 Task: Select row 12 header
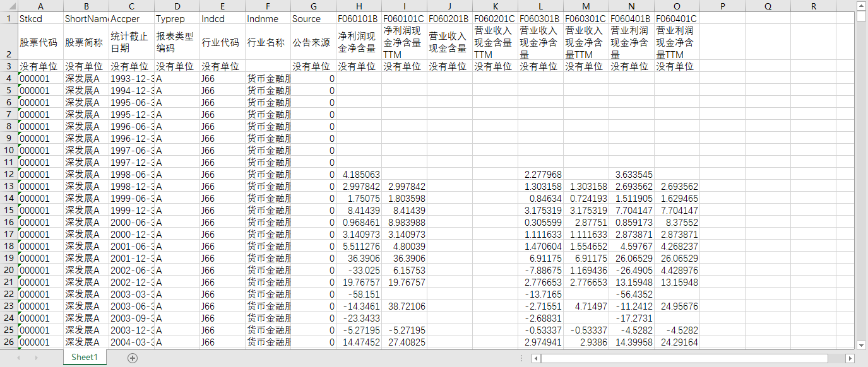point(9,174)
